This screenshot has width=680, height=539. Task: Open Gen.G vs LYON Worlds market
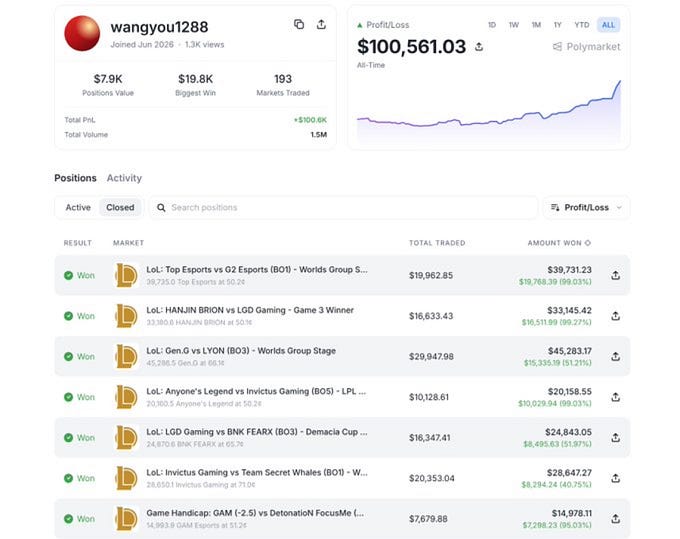pos(241,350)
